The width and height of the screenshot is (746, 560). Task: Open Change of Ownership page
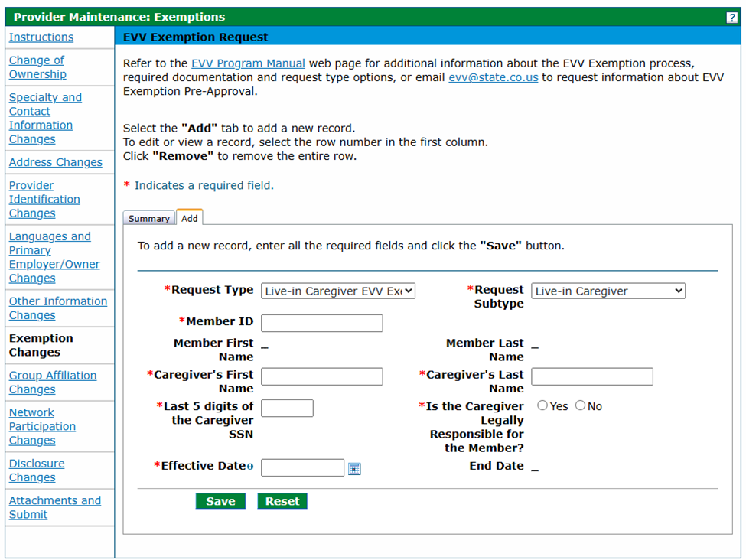pos(37,67)
